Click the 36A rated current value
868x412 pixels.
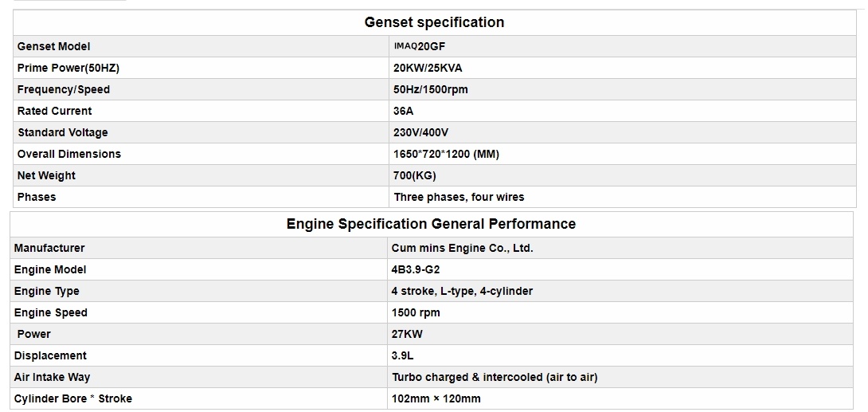pos(404,111)
